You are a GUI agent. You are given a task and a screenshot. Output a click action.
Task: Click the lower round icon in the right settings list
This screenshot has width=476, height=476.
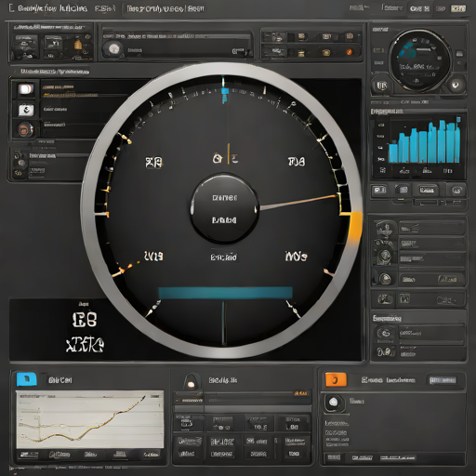(x=385, y=279)
